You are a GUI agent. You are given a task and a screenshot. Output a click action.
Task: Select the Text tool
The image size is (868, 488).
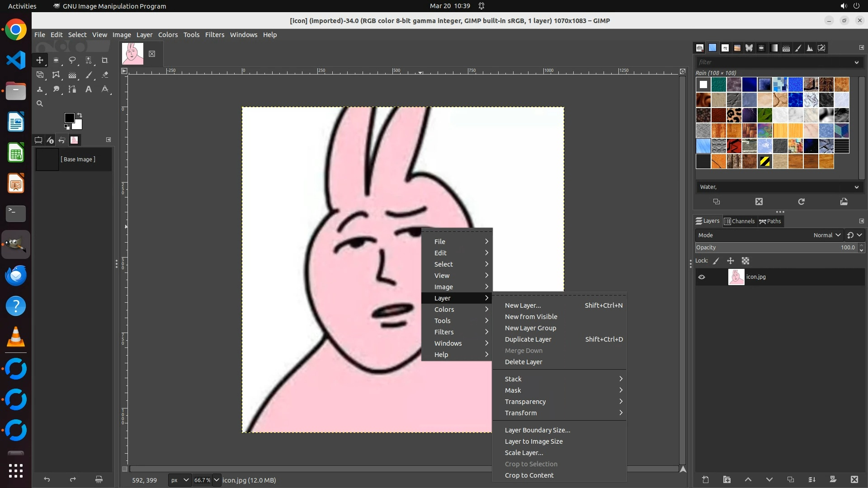[x=89, y=89]
